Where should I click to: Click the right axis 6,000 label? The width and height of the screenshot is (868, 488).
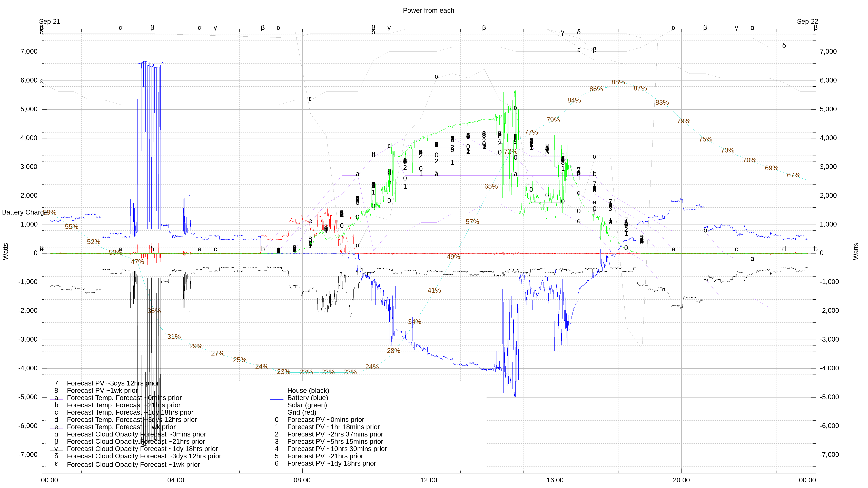point(828,80)
